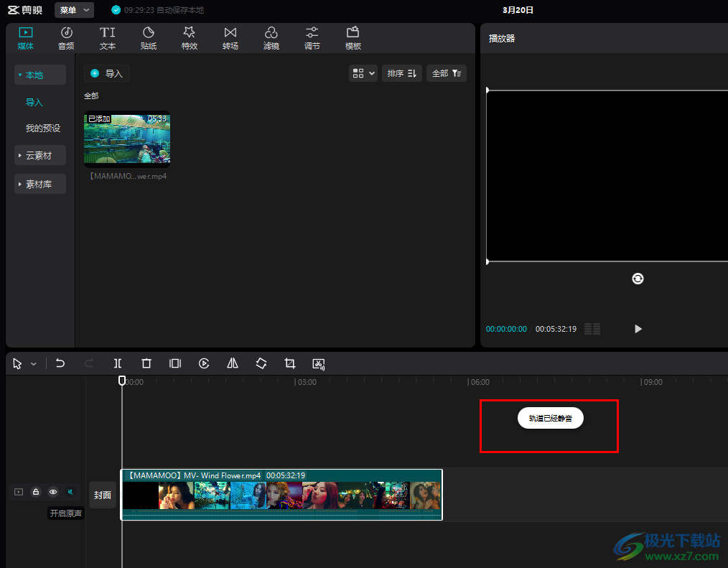The width and height of the screenshot is (728, 568).
Task: Open the 全部 filter dropdown
Action: point(446,73)
